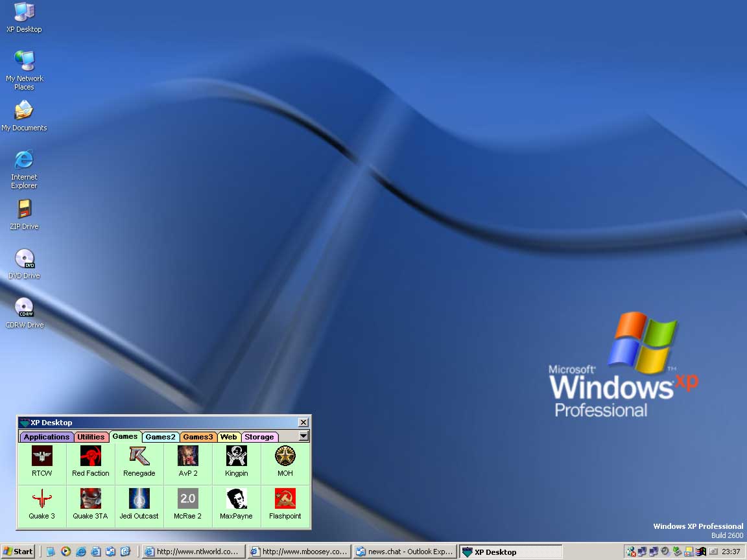Viewport: 747px width, 560px height.
Task: Switch to the Storage tab
Action: click(259, 437)
